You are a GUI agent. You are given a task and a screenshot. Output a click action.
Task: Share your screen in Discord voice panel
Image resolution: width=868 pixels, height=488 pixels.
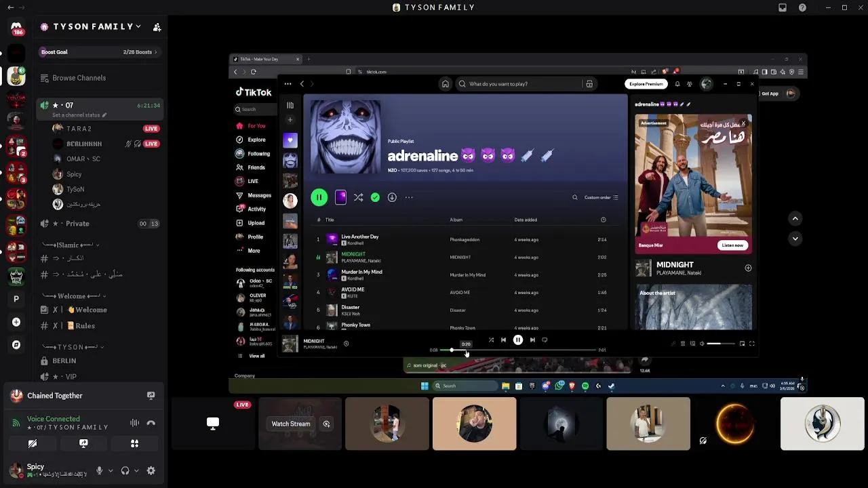click(x=83, y=443)
